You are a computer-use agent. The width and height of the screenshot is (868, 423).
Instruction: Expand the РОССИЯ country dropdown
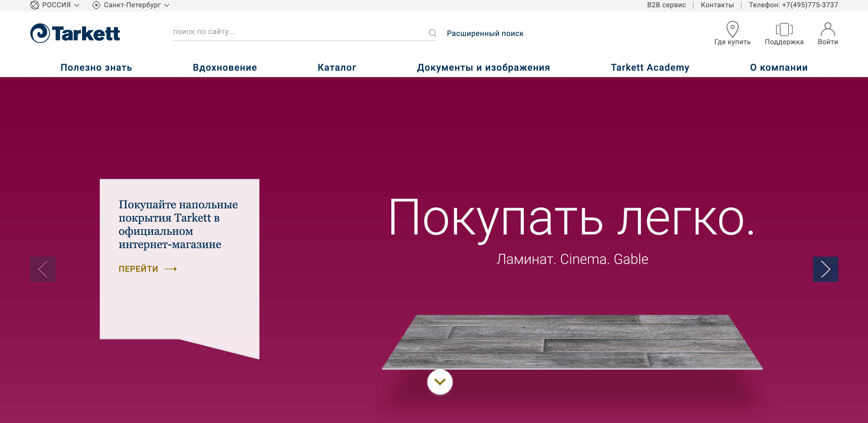coord(77,5)
